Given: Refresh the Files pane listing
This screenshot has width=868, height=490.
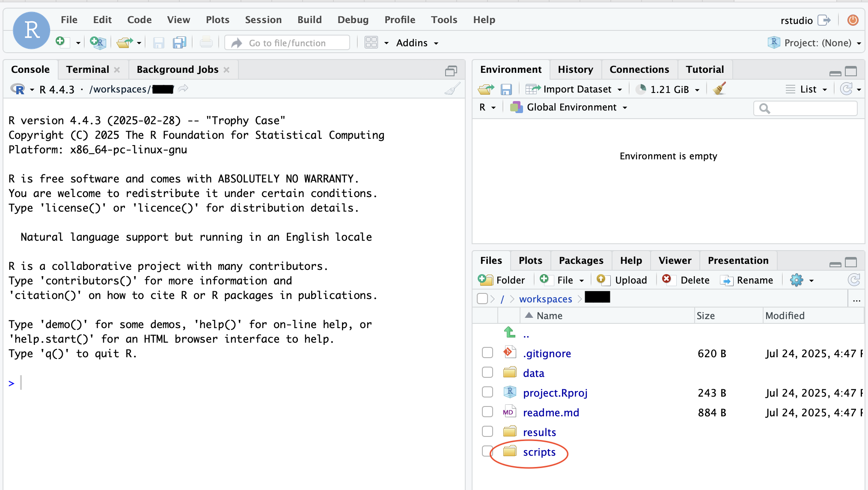Looking at the screenshot, I should tap(854, 280).
